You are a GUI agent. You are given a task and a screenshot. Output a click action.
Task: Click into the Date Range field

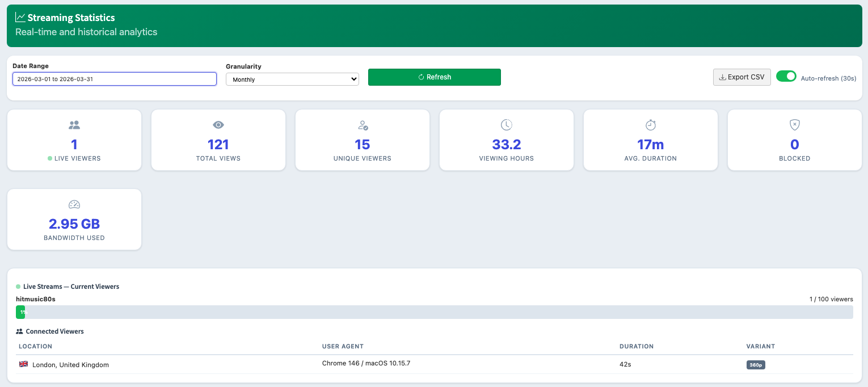tap(115, 79)
